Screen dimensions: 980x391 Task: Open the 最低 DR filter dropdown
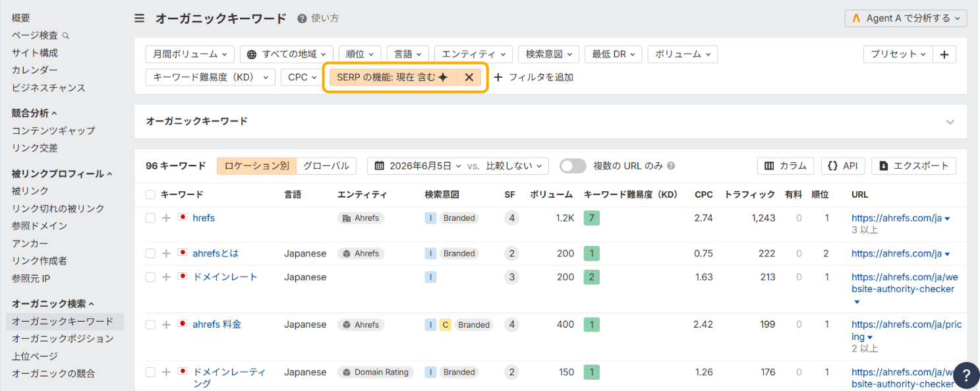613,55
